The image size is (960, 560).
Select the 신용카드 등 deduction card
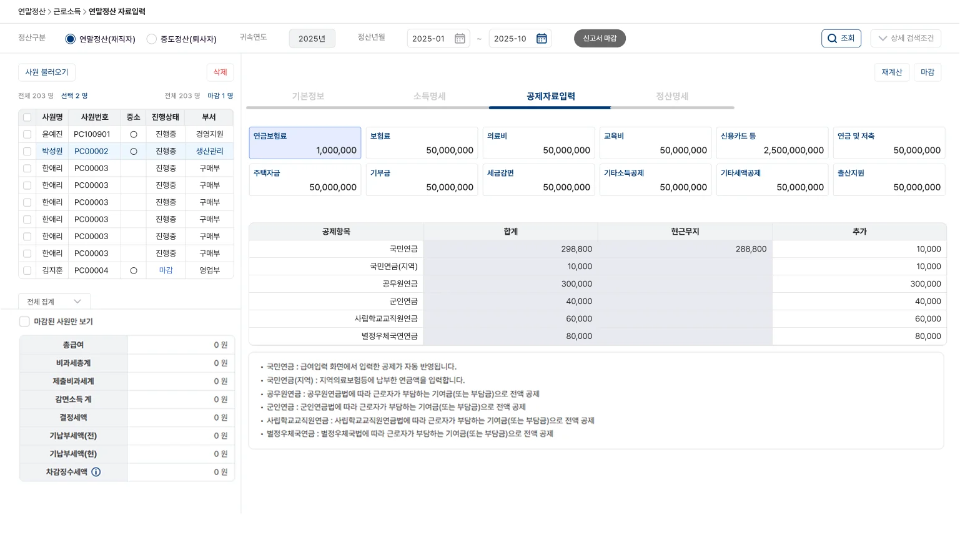772,143
